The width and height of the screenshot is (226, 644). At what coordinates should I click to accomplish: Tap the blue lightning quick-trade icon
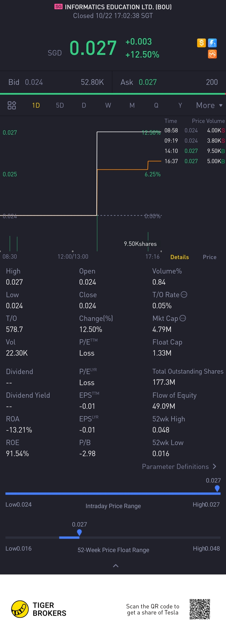tap(212, 43)
